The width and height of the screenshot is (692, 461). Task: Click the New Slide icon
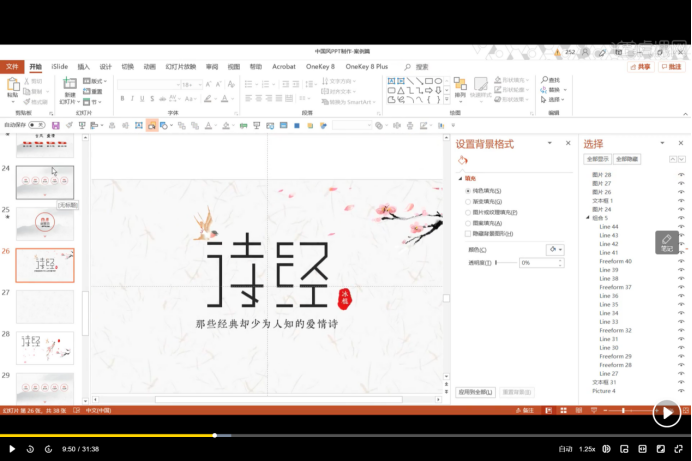(x=70, y=84)
